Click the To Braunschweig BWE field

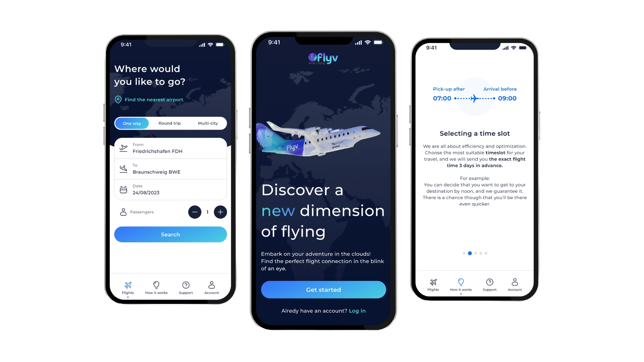click(x=170, y=169)
